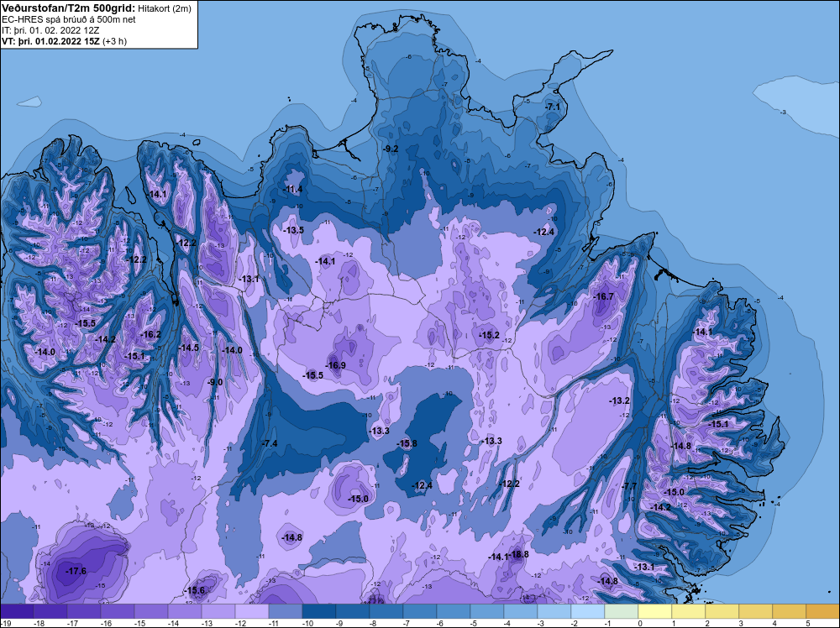Click the -14.5 temperature label
The height and width of the screenshot is (628, 840).
[188, 348]
